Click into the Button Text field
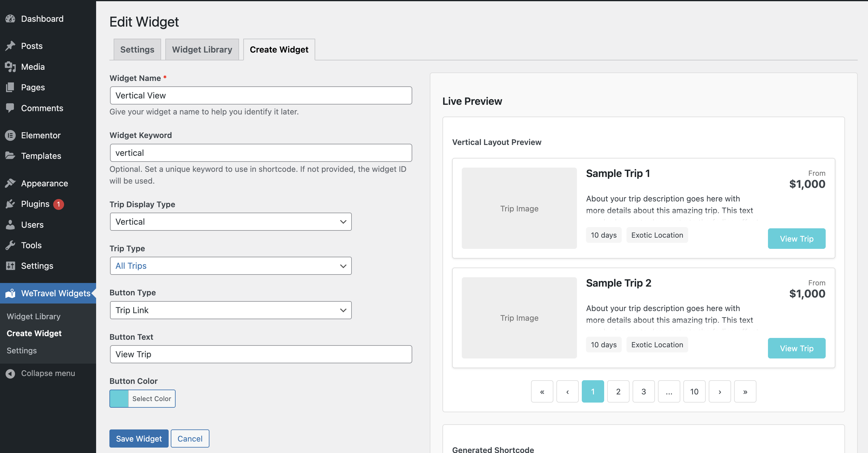Screen dimensions: 868x453 pos(261,354)
